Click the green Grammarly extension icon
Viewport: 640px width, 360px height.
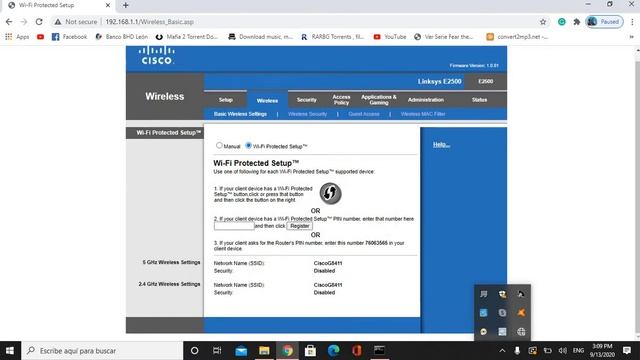pos(562,22)
